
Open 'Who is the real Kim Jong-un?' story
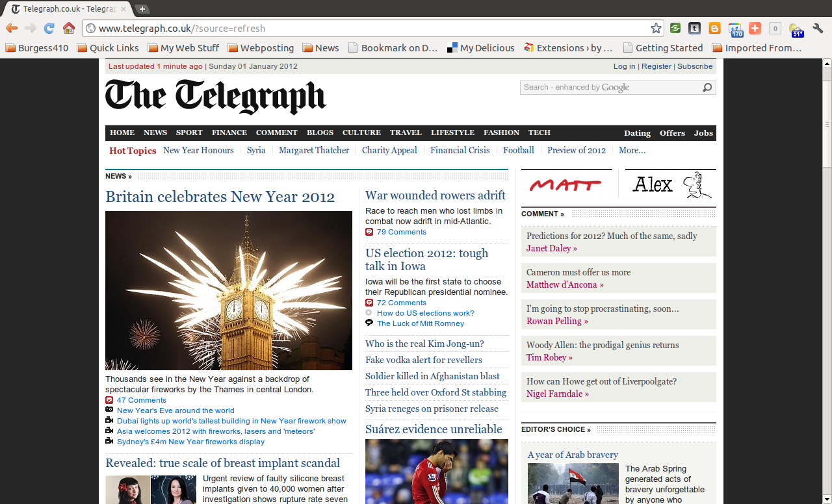pyautogui.click(x=424, y=344)
